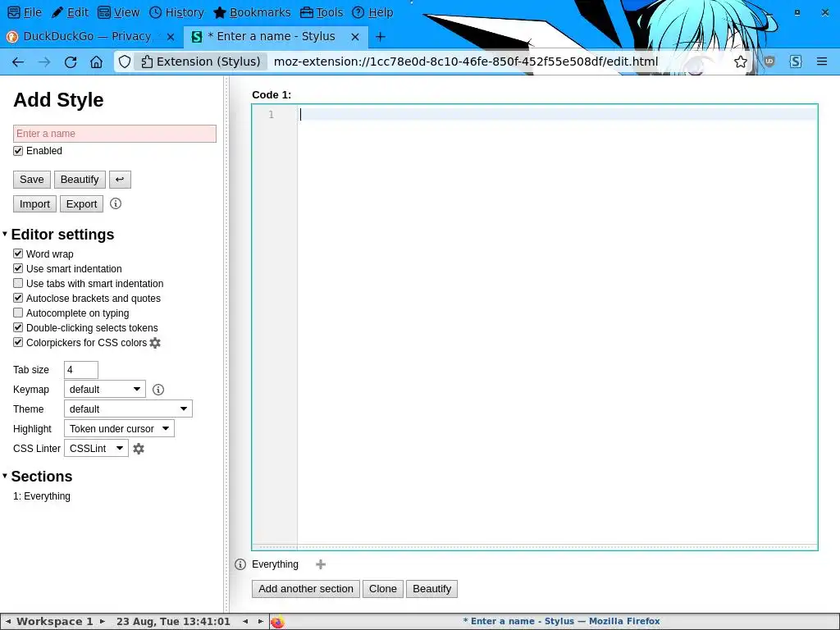Click the undo arrow button beside Beautify
The image size is (840, 630).
click(120, 180)
